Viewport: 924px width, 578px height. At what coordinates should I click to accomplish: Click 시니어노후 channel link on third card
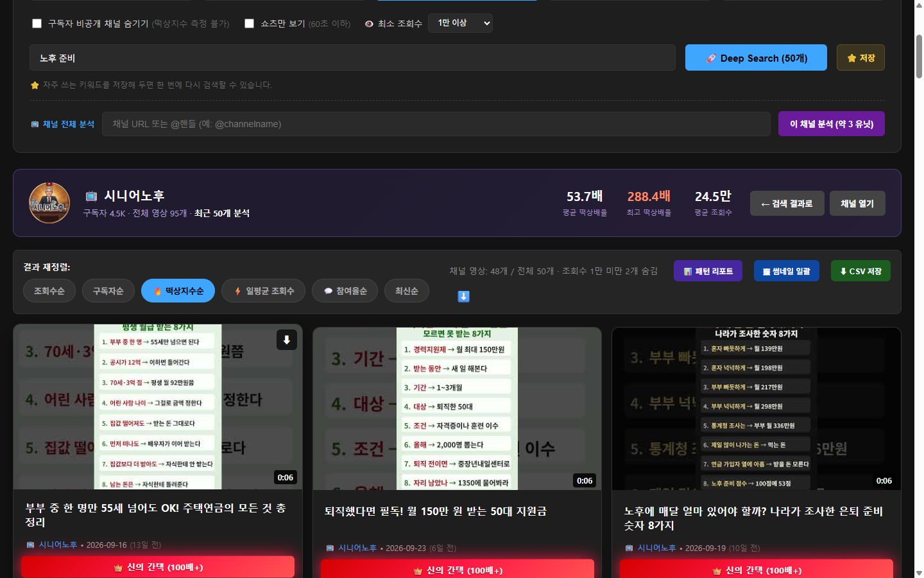pos(656,548)
